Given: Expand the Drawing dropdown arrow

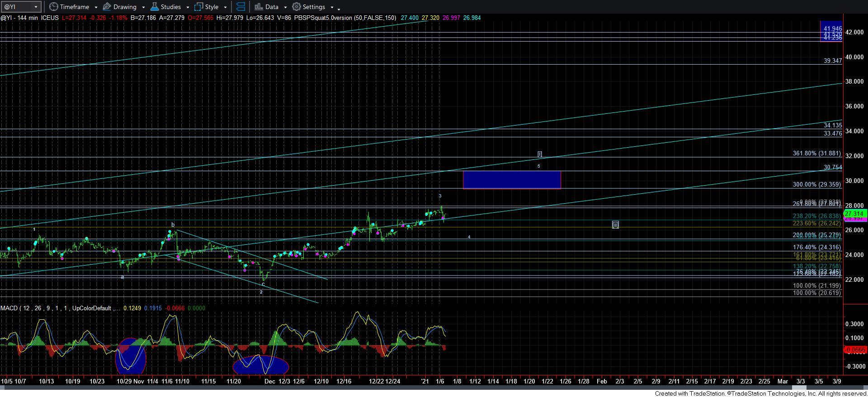Looking at the screenshot, I should 143,7.
